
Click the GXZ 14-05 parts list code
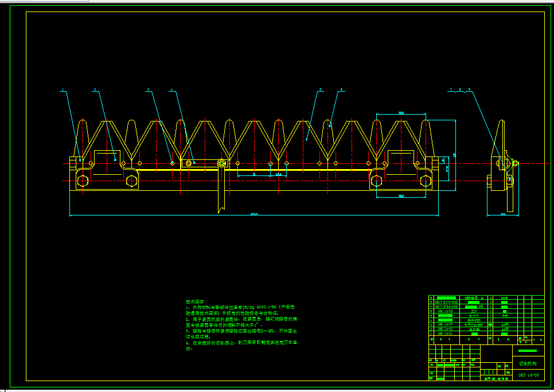pyautogui.click(x=445, y=312)
